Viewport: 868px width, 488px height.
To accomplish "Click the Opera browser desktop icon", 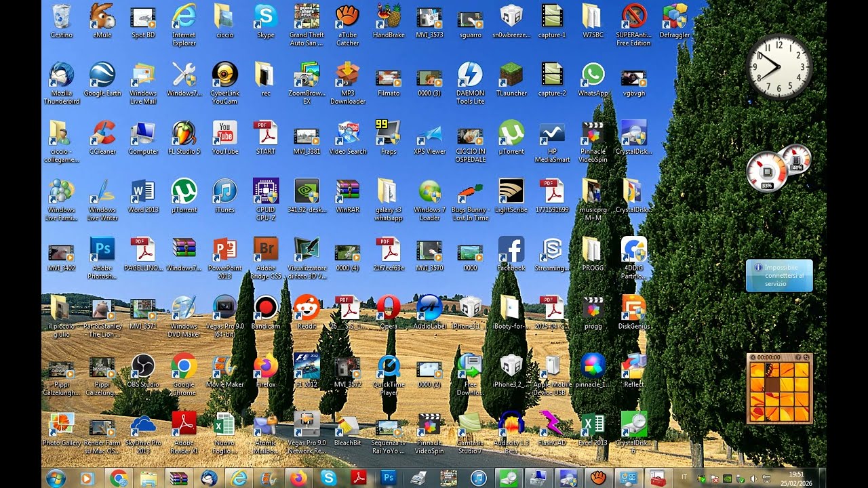I will click(x=389, y=312).
